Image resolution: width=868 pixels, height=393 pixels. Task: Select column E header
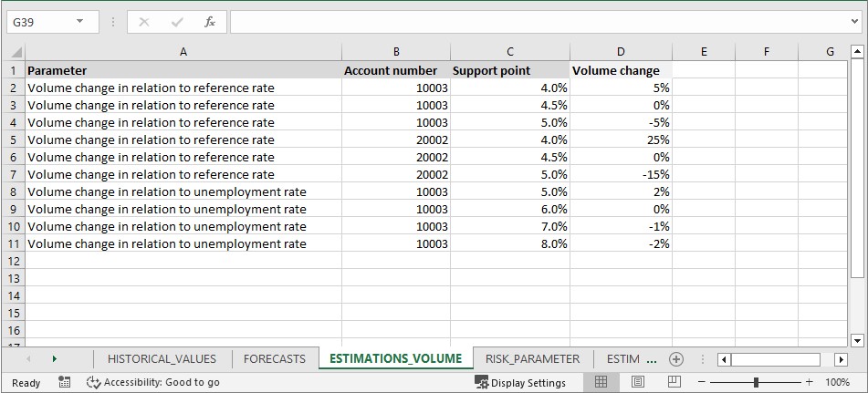point(704,52)
